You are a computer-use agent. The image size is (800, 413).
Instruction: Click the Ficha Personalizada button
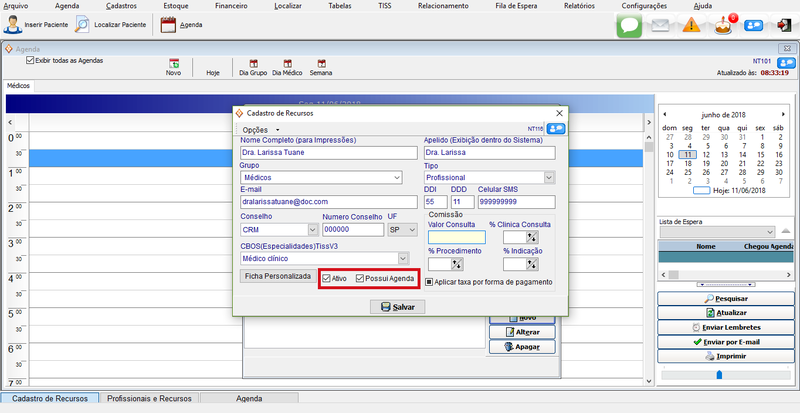point(277,276)
